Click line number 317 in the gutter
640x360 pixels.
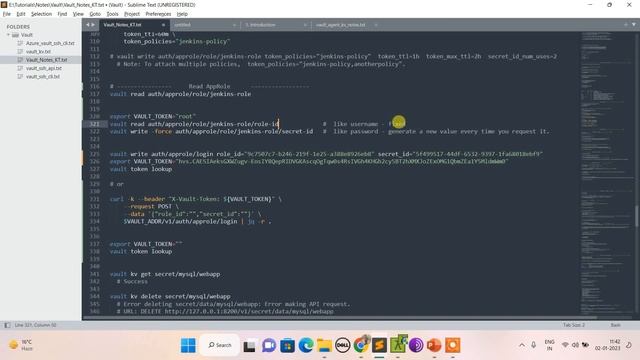95,94
